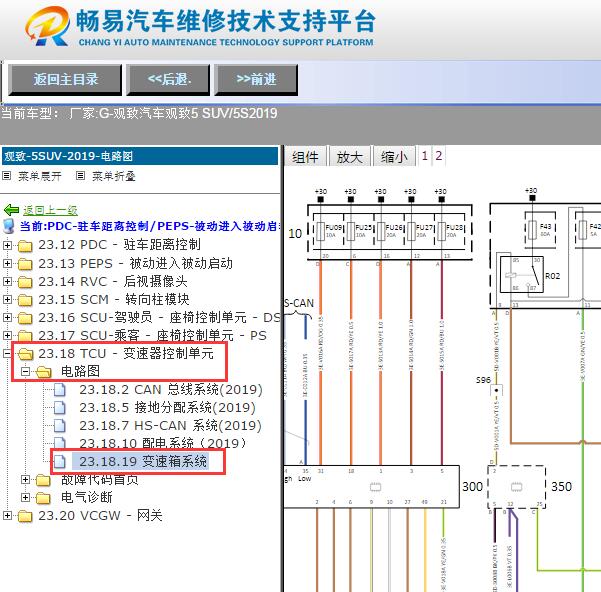The height and width of the screenshot is (592, 601).
Task: Click the 返回上一级 link
Action: [x=50, y=210]
